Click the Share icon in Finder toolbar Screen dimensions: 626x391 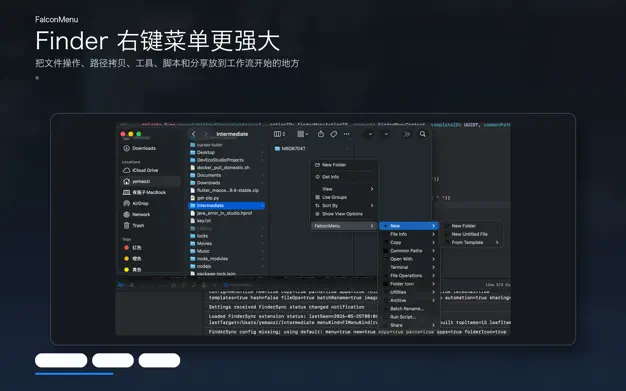click(321, 134)
